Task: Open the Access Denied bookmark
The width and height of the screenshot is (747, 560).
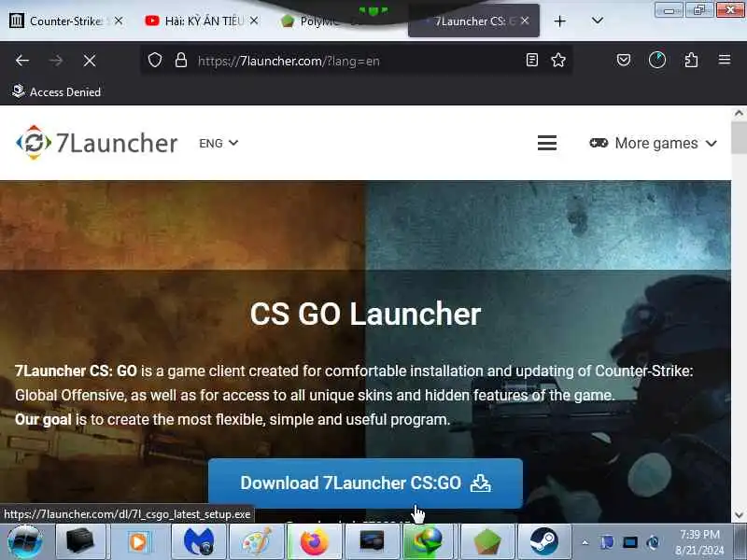Action: tap(56, 91)
